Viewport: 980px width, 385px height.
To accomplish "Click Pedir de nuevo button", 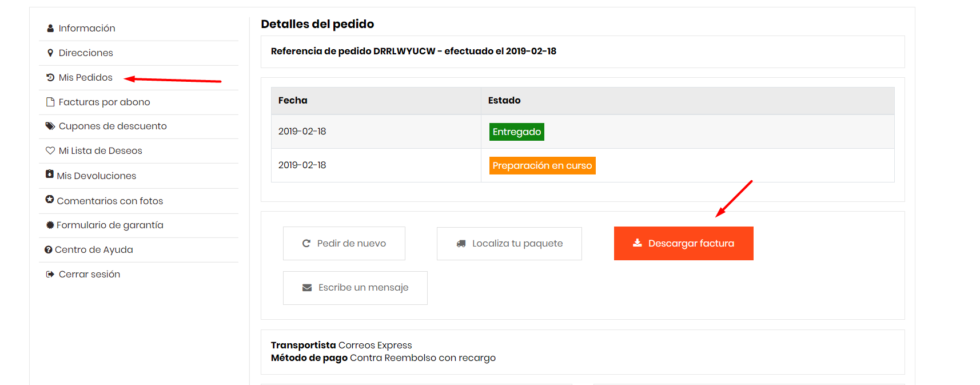I will tap(344, 244).
